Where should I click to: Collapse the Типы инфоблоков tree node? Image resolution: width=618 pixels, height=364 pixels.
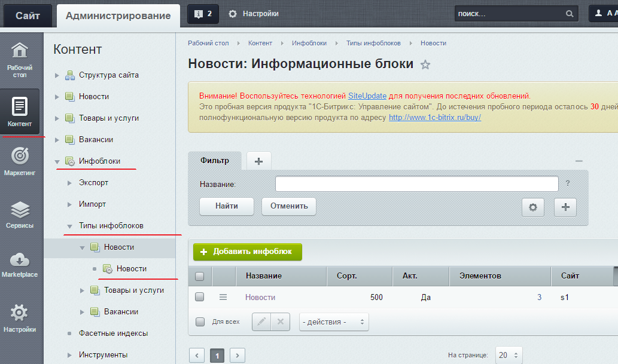pos(69,226)
